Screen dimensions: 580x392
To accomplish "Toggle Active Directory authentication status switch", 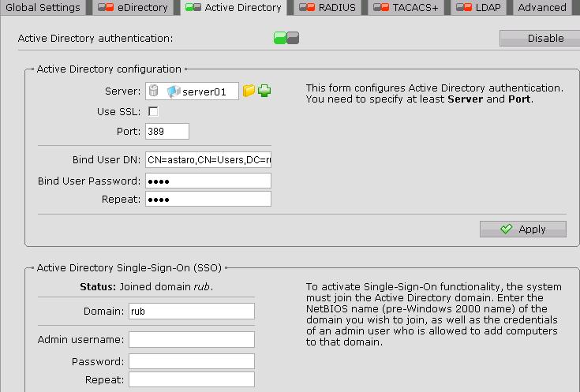I will 286,38.
